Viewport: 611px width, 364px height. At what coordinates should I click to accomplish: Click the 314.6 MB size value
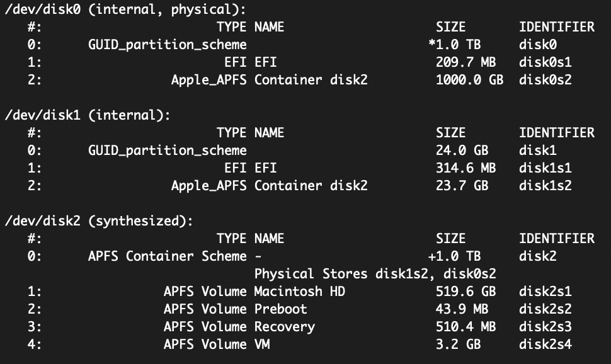[465, 168]
